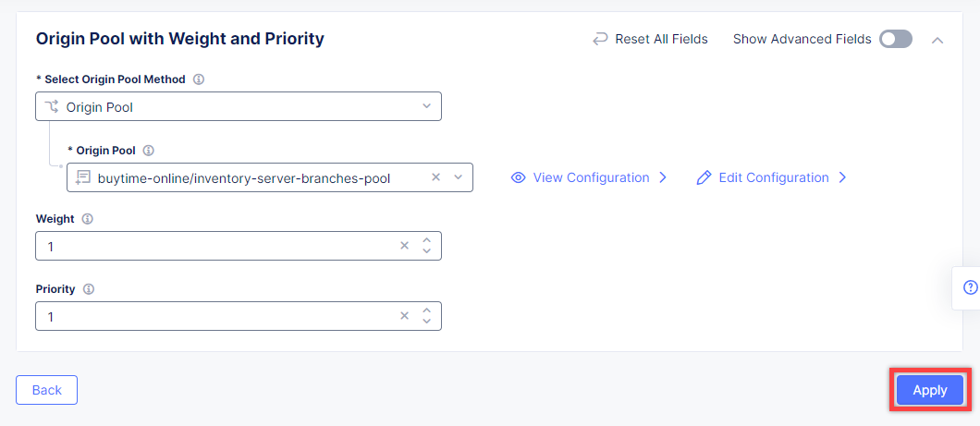Image resolution: width=980 pixels, height=426 pixels.
Task: Click Reset All Fields
Action: [650, 40]
